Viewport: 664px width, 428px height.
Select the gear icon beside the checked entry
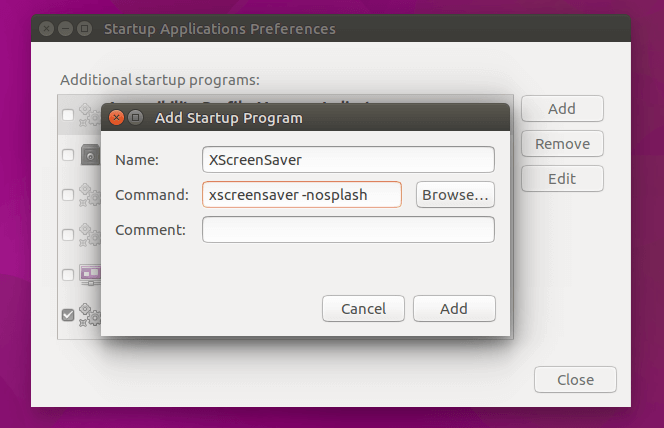coord(89,315)
